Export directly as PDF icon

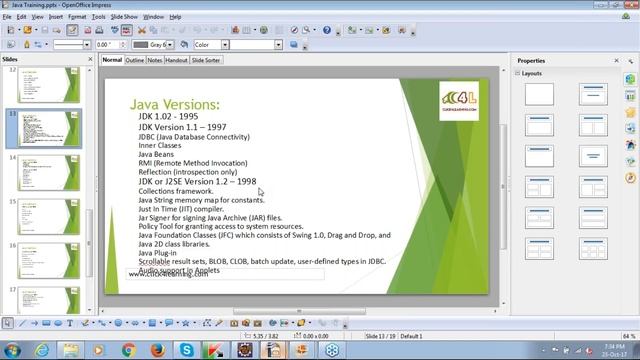click(88, 30)
